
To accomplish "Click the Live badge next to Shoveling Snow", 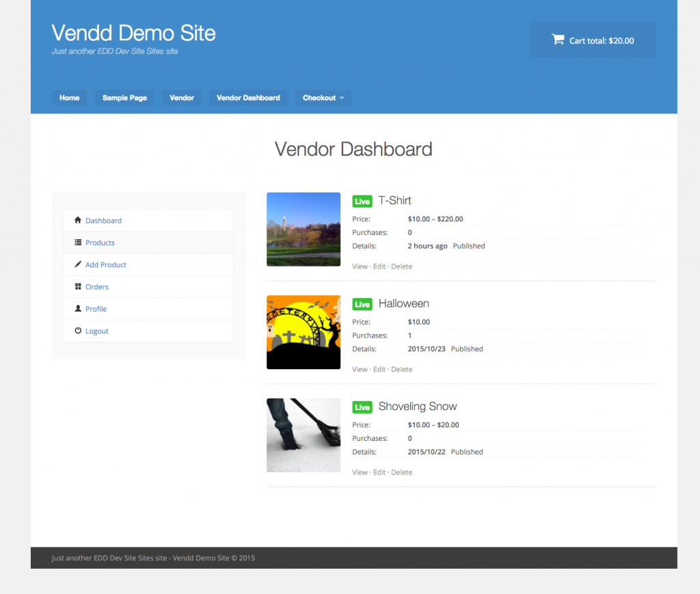I will tap(362, 407).
